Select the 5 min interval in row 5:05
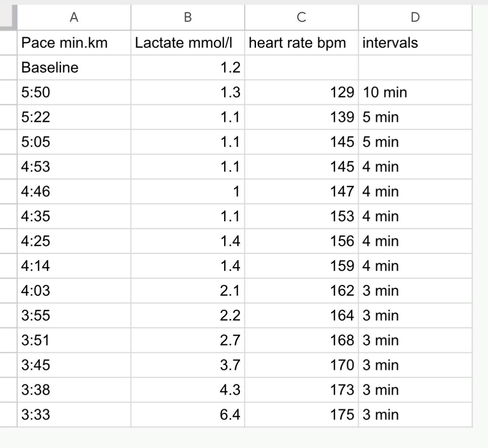The width and height of the screenshot is (488, 448). click(x=415, y=142)
